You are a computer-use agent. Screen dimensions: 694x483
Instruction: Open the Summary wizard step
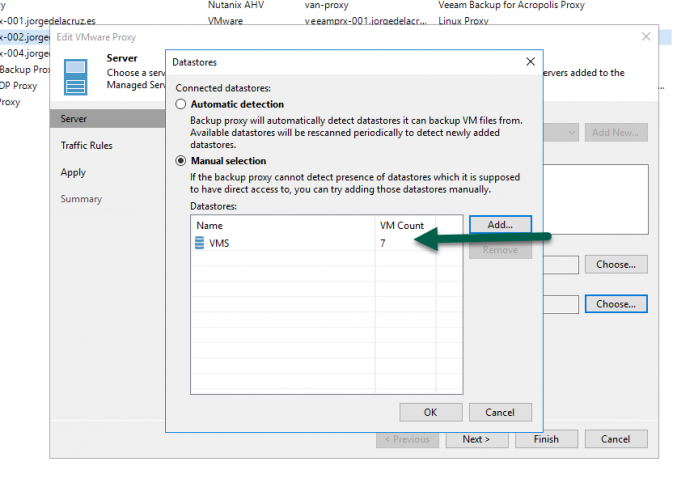[81, 199]
